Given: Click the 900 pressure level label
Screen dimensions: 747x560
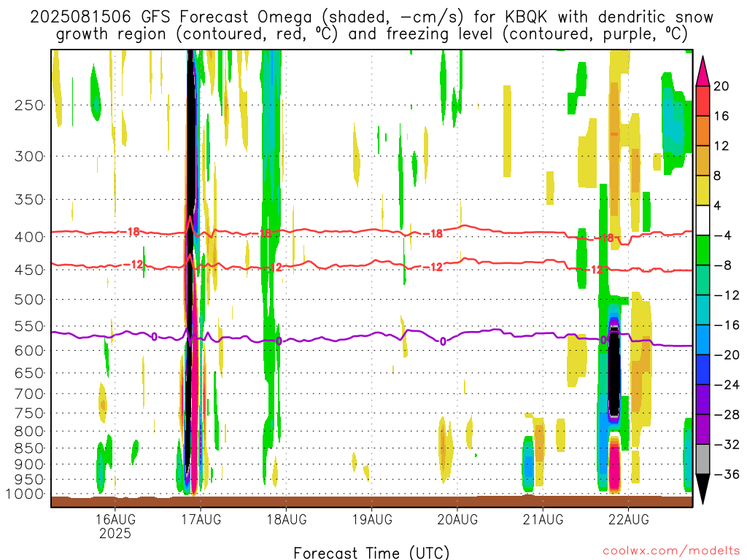Looking at the screenshot, I should point(28,464).
